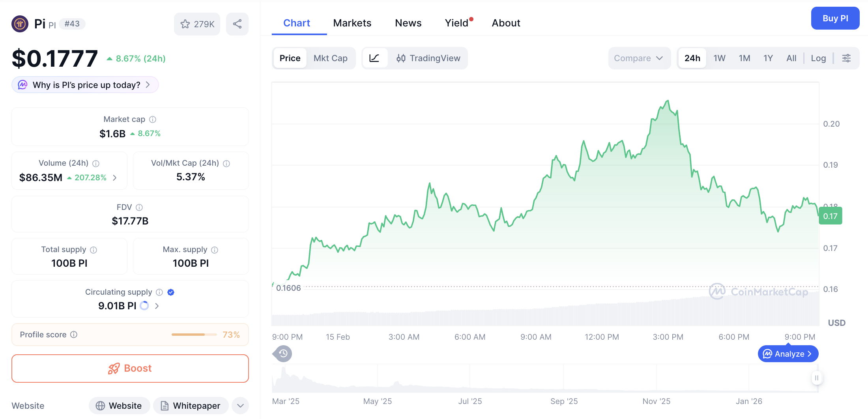
Task: Pause the chart timeline updates
Action: coord(816,378)
